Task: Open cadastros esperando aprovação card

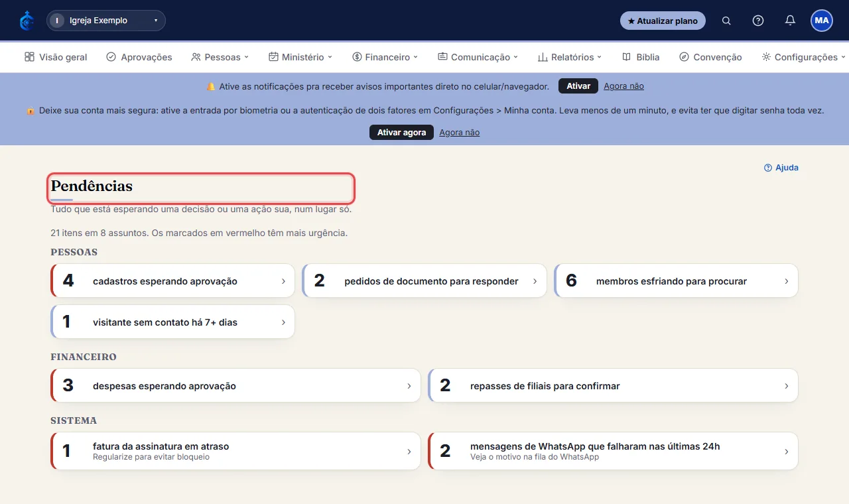Action: (x=172, y=281)
